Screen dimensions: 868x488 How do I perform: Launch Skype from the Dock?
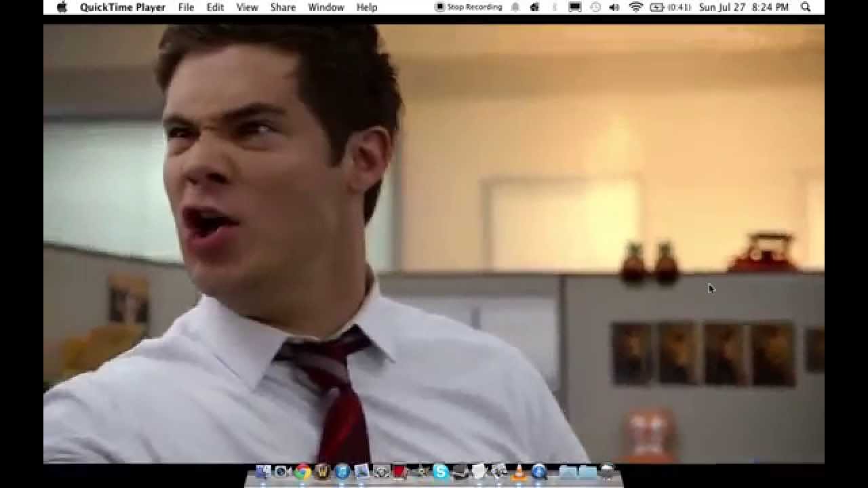point(441,471)
